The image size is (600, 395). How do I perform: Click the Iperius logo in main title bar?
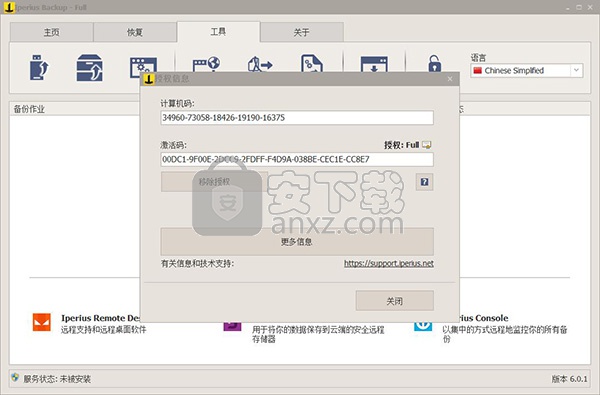coord(9,7)
